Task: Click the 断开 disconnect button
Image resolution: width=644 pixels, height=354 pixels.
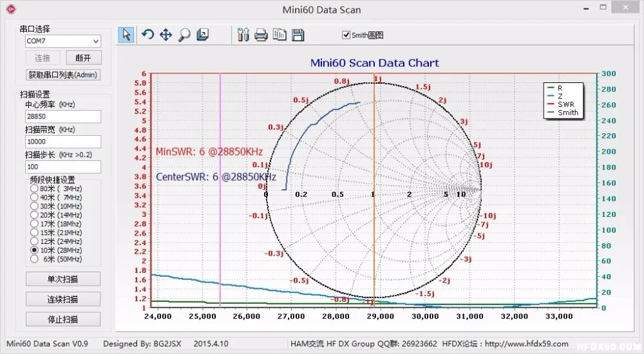Action: pyautogui.click(x=83, y=58)
